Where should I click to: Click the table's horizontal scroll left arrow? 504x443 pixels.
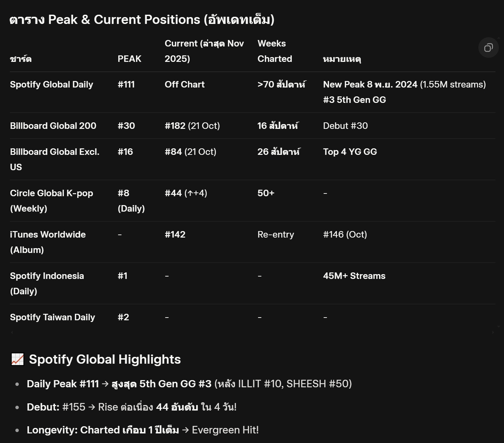12,332
